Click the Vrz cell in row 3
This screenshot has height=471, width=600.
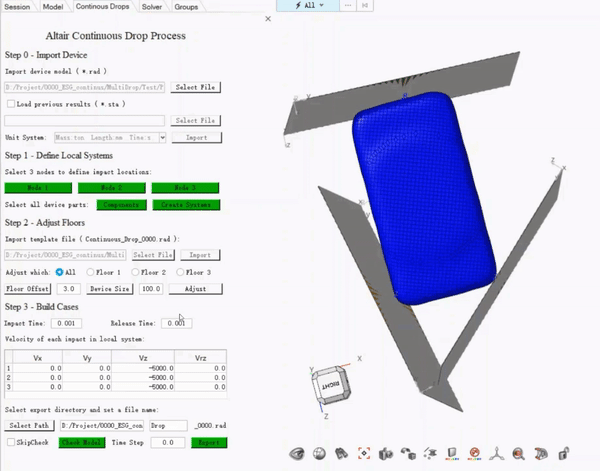click(200, 387)
